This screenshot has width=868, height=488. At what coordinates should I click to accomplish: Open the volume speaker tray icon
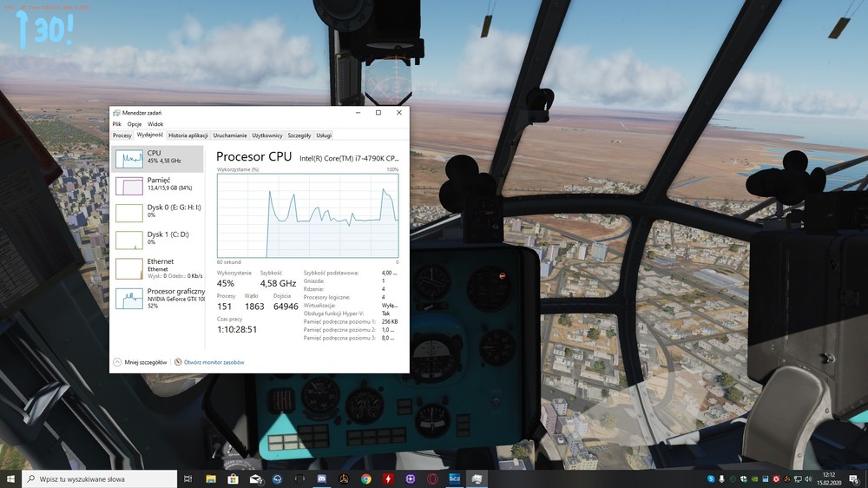(x=808, y=478)
